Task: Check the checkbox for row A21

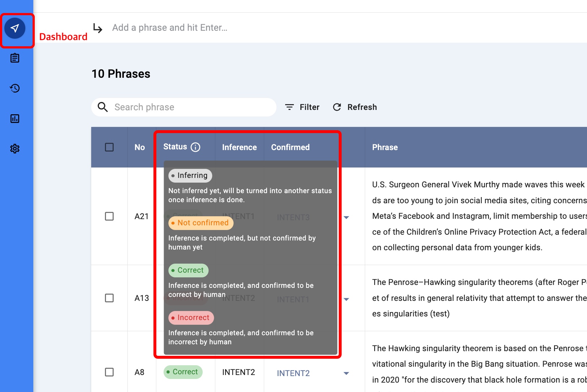Action: [x=109, y=216]
